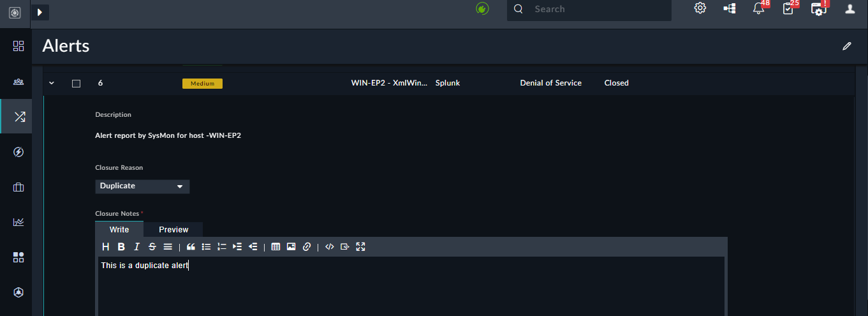Open the user profile icon

click(850, 8)
